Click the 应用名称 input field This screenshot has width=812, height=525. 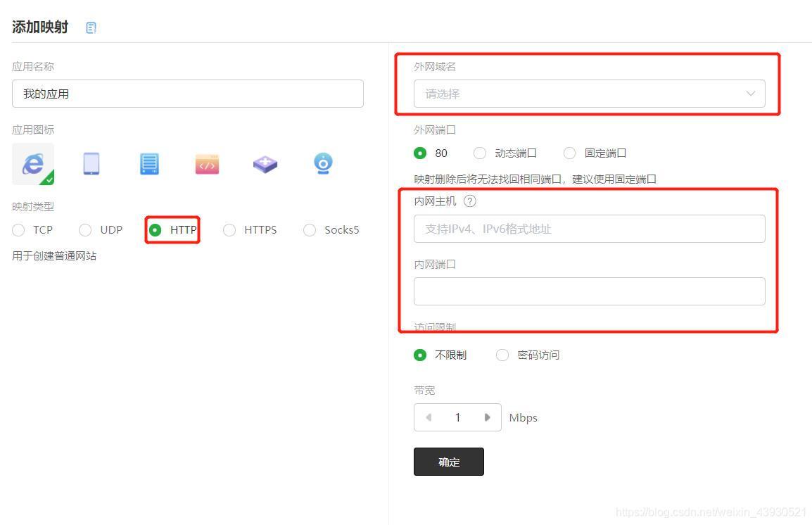point(187,94)
